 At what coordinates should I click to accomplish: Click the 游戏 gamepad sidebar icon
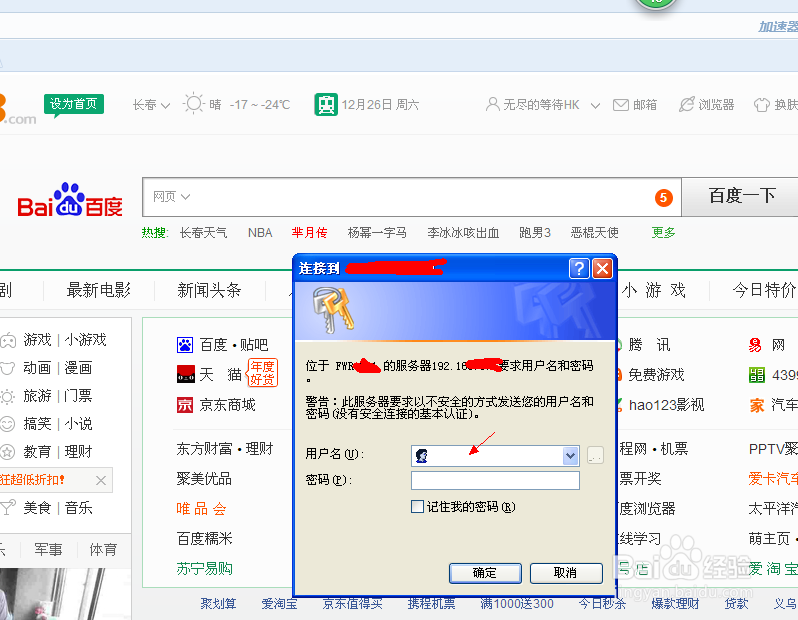click(8, 340)
